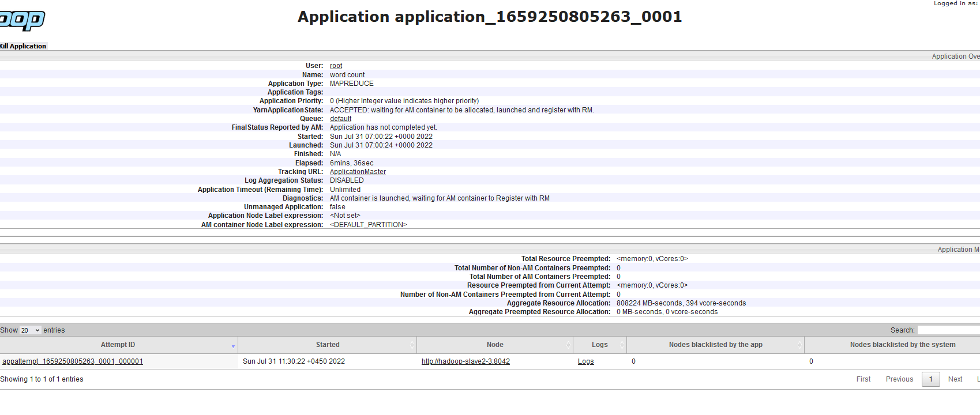Click the ACCEPTED YarnApplicationState text

(x=461, y=110)
